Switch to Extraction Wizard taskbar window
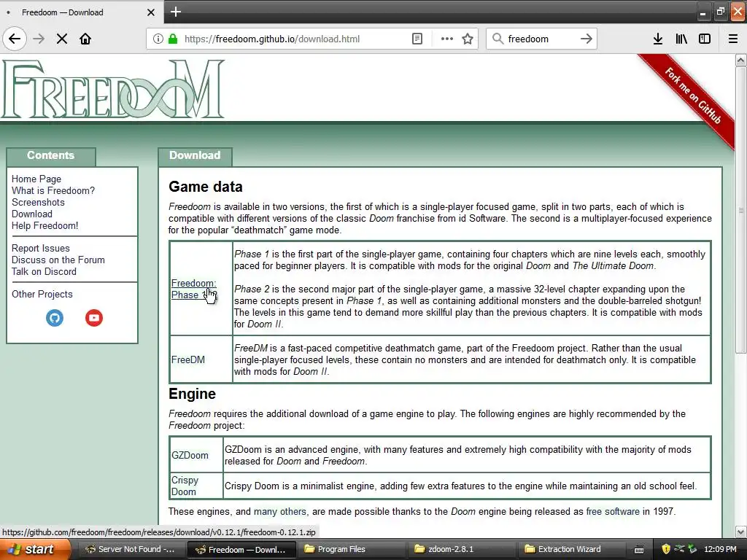This screenshot has width=747, height=560. 572,549
